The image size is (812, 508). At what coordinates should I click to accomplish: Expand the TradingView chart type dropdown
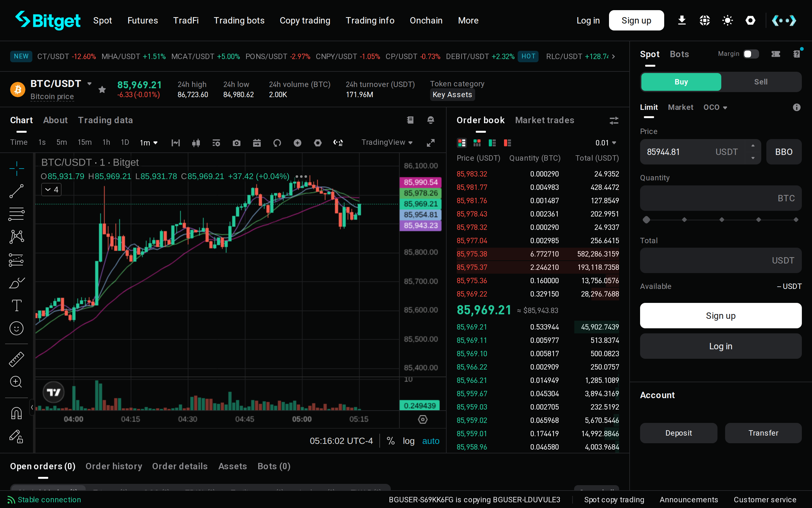pos(387,143)
